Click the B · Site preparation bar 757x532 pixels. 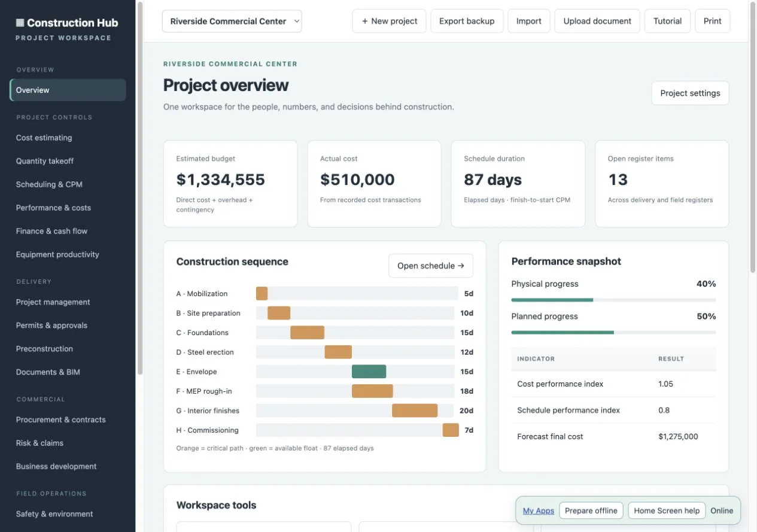pos(279,313)
